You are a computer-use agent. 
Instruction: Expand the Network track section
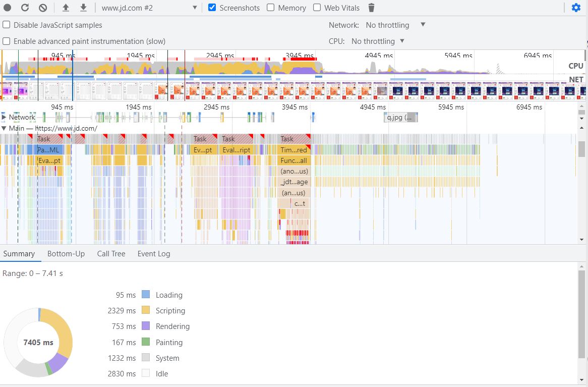tap(4, 117)
